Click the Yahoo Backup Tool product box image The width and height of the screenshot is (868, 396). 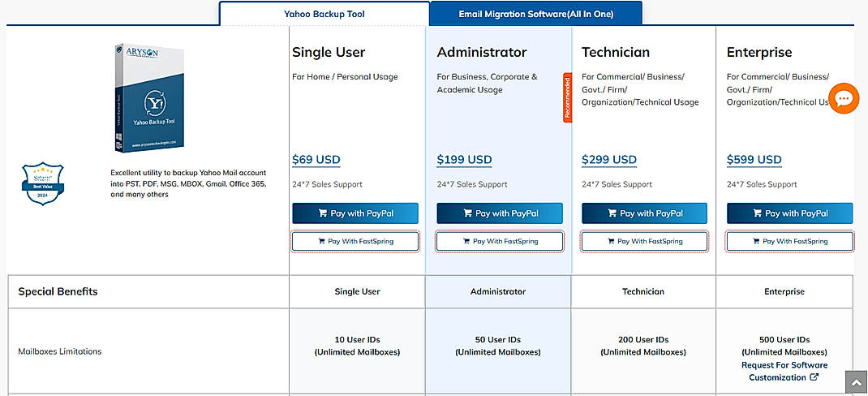coord(149,97)
